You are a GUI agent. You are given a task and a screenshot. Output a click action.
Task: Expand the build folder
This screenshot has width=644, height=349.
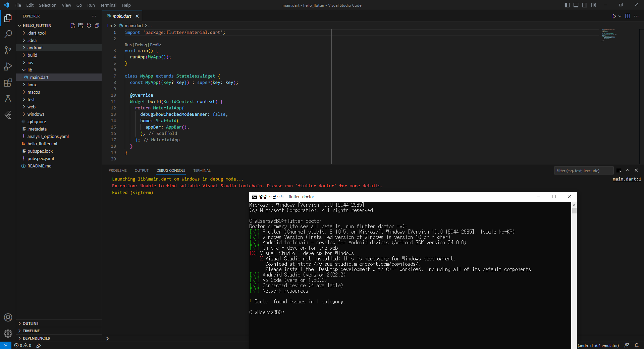coord(59,55)
